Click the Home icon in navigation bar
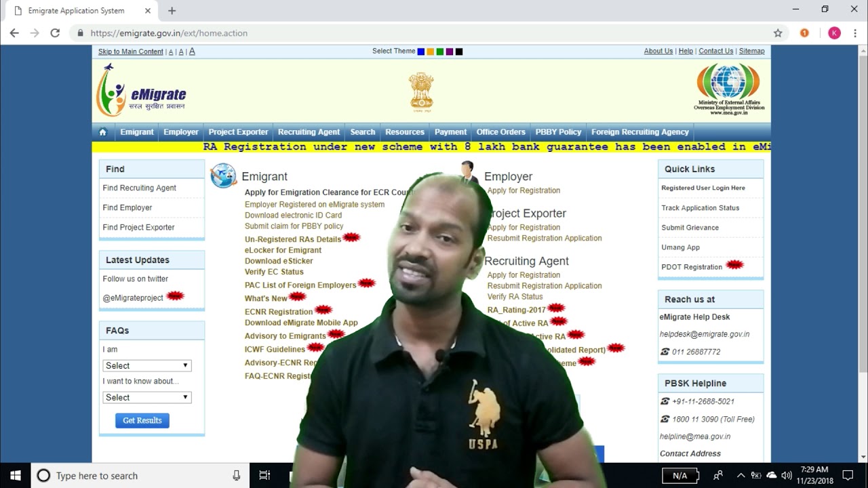This screenshot has width=868, height=488. click(103, 132)
